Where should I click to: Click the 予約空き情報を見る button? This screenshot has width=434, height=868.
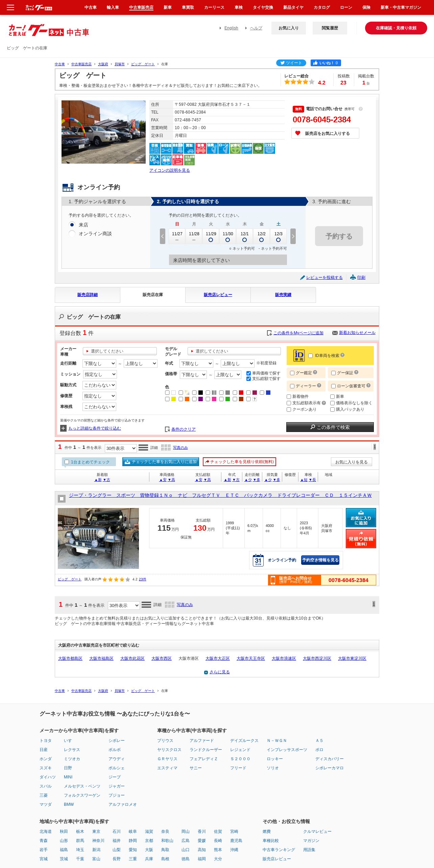pos(320,560)
